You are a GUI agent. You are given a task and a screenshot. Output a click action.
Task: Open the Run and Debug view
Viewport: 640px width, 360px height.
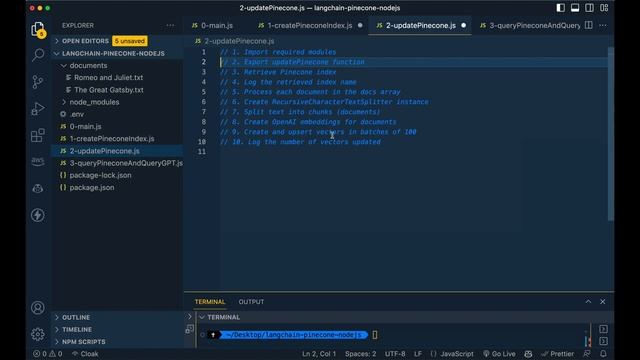(38, 109)
